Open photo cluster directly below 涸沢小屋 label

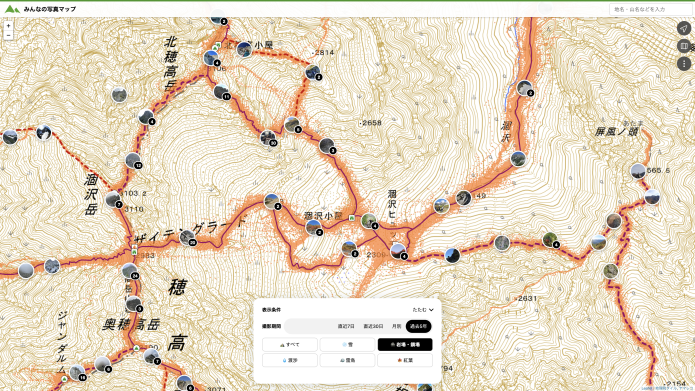pyautogui.click(x=313, y=227)
